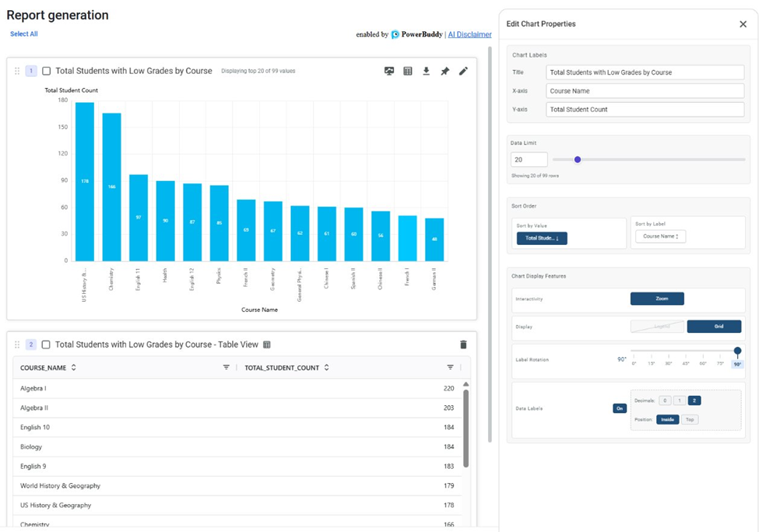759x532 pixels.
Task: Turn off the Data Labels On toggle
Action: (620, 408)
